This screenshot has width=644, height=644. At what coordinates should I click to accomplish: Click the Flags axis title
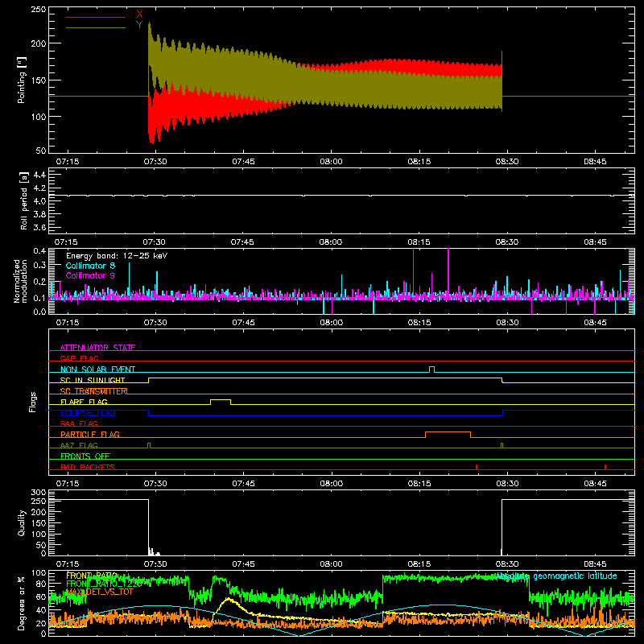(x=32, y=402)
